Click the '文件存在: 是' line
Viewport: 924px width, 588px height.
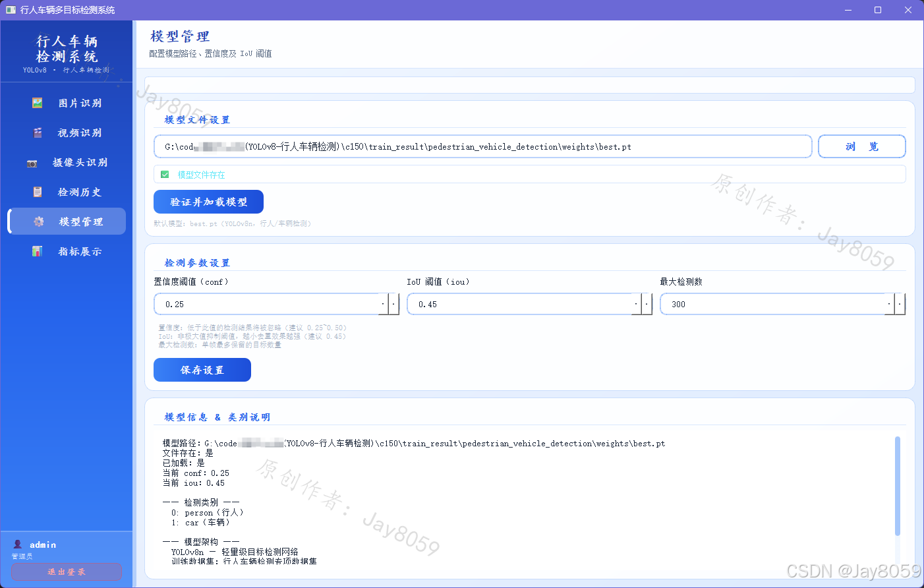(x=188, y=453)
